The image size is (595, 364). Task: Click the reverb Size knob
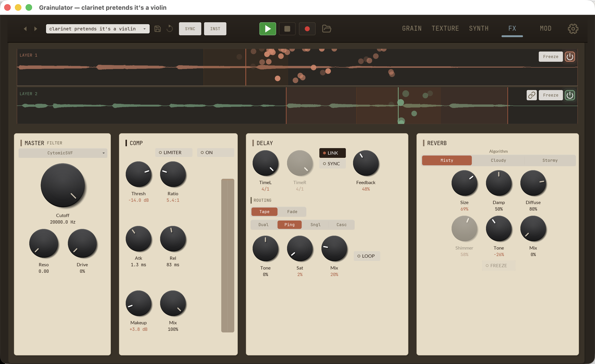(464, 183)
